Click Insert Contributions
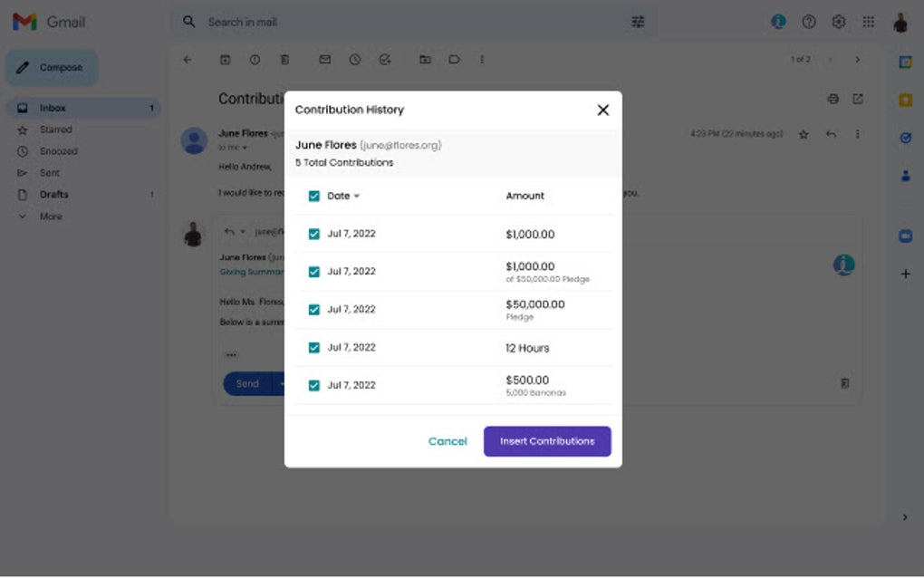924x578 pixels. pyautogui.click(x=547, y=441)
